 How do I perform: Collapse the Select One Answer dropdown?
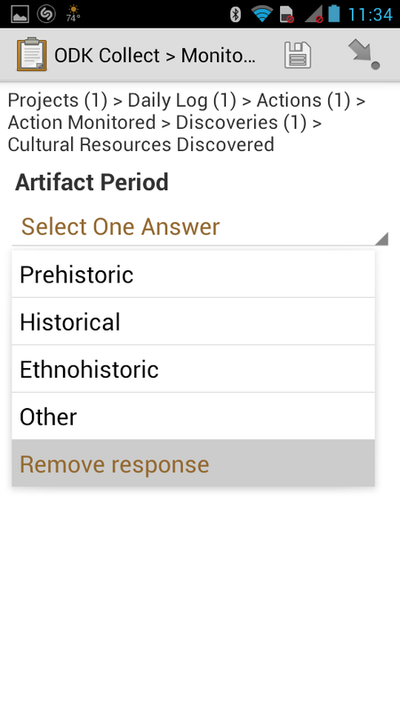[x=200, y=227]
